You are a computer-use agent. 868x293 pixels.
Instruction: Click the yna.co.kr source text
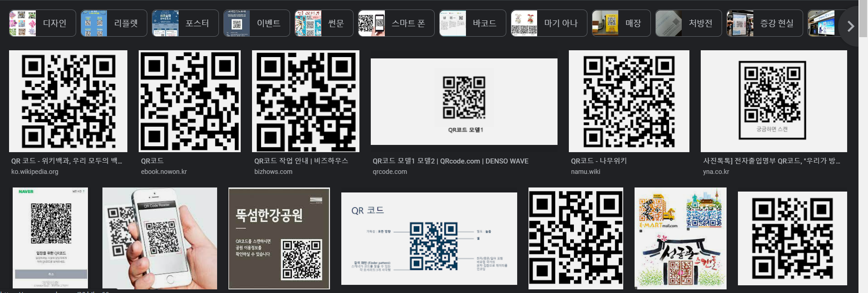(716, 172)
